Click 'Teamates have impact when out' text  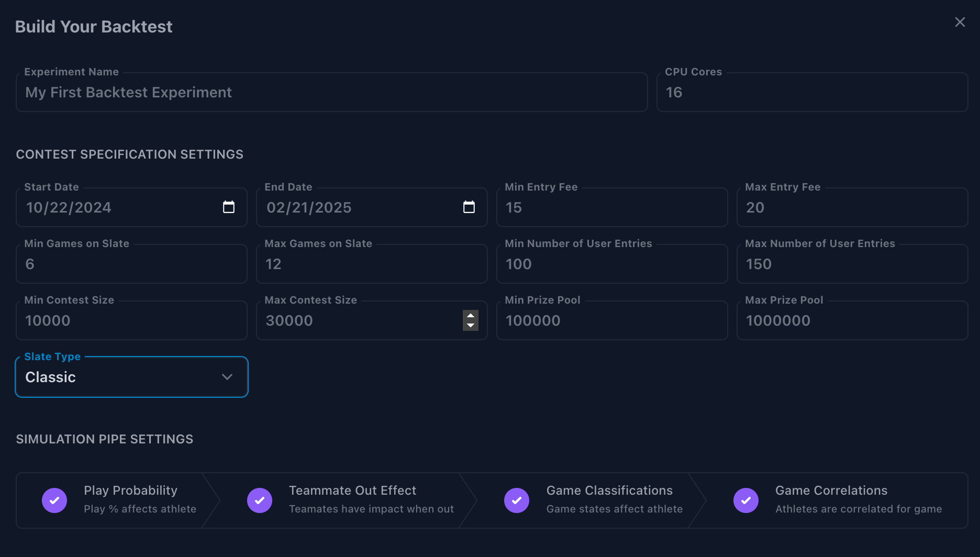372,509
